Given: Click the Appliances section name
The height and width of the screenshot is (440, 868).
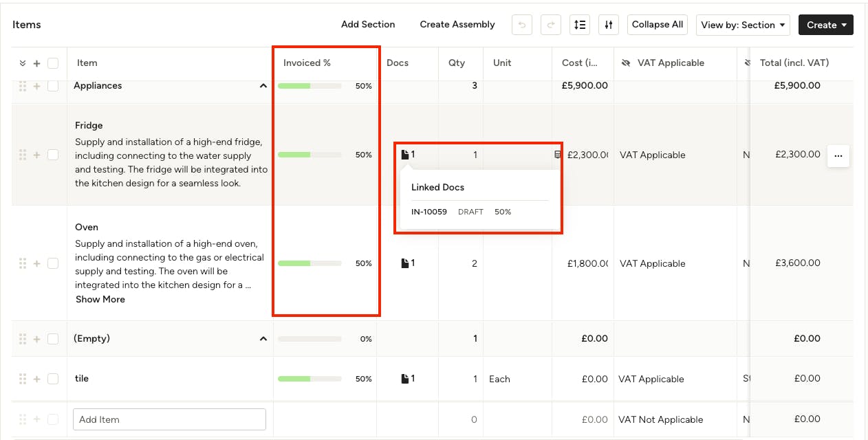Looking at the screenshot, I should [x=98, y=86].
